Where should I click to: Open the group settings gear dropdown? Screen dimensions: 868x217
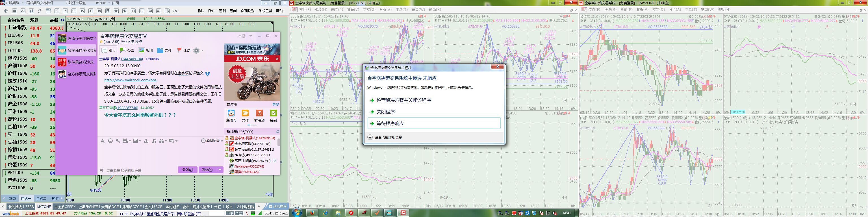tap(198, 51)
